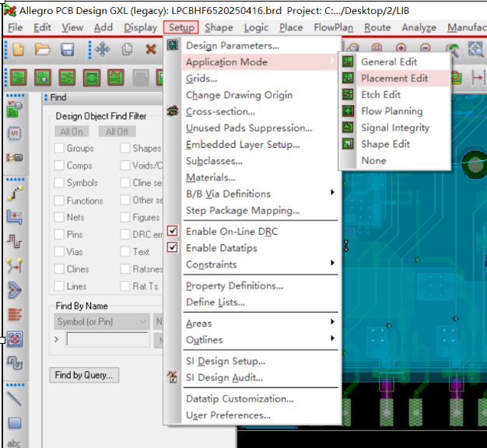Click the Add Text abc icon
487x448 pixels.
14,443
